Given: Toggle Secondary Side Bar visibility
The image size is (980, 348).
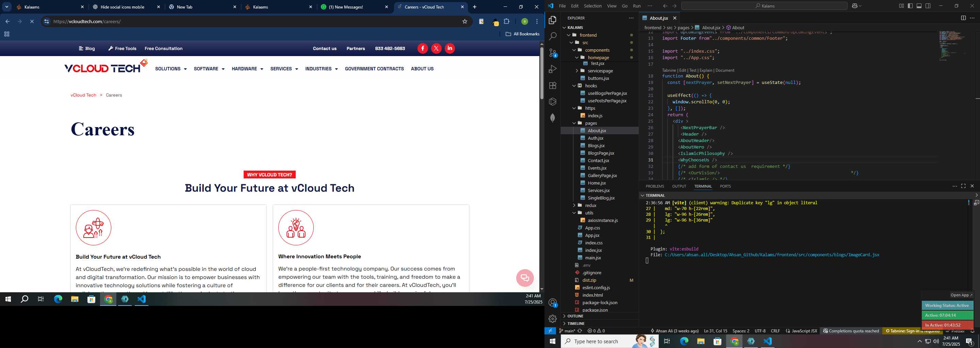Looking at the screenshot, I should 928,6.
